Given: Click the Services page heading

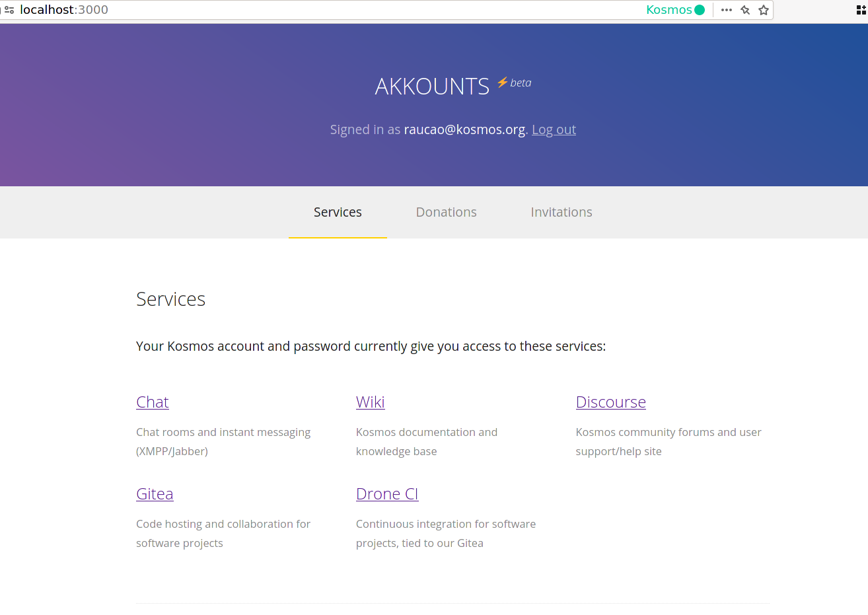Looking at the screenshot, I should (170, 299).
